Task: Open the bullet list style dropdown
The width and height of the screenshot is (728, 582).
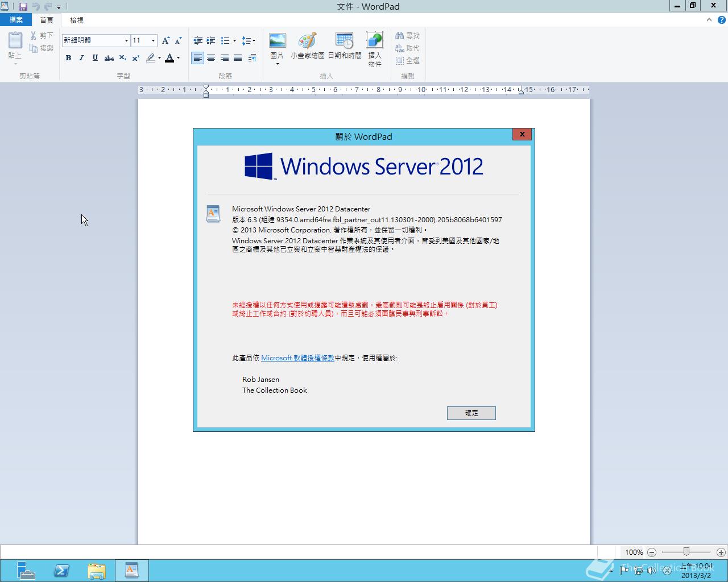Action: 234,40
